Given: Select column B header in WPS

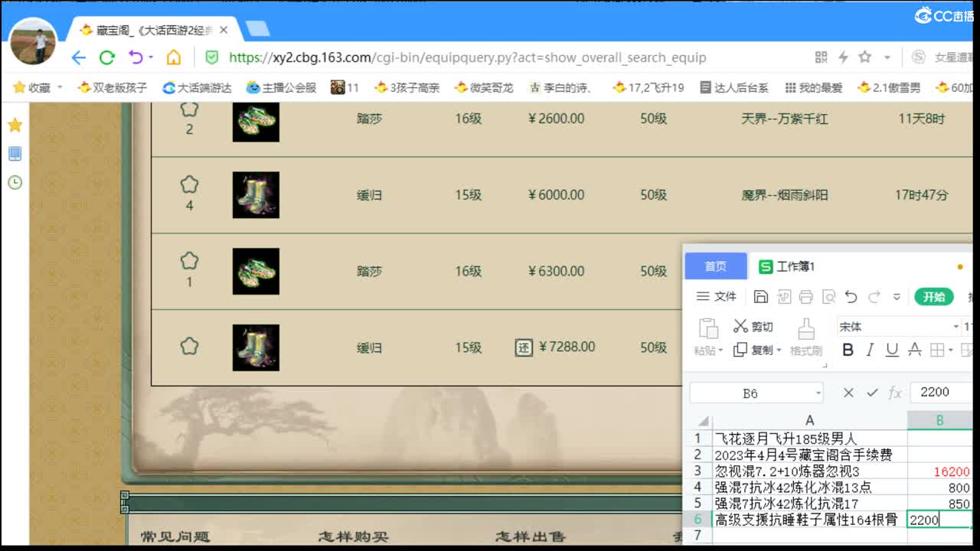Looking at the screenshot, I should 939,420.
